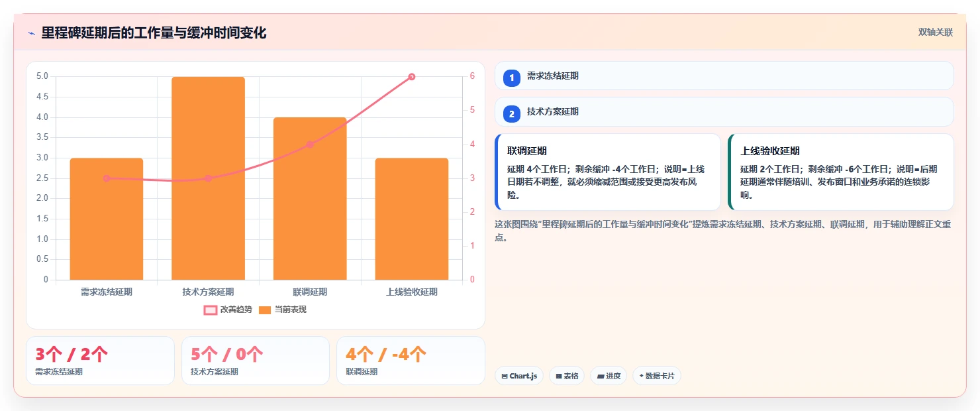Click the x-axis label 上线验收延期
The height and width of the screenshot is (411, 980).
click(412, 292)
